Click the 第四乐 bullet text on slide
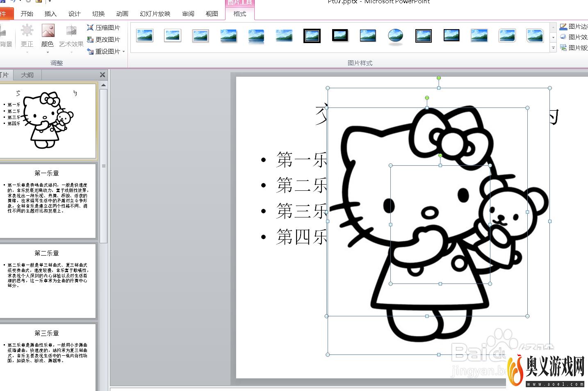Viewport: 588px width, 391px height. [x=301, y=237]
